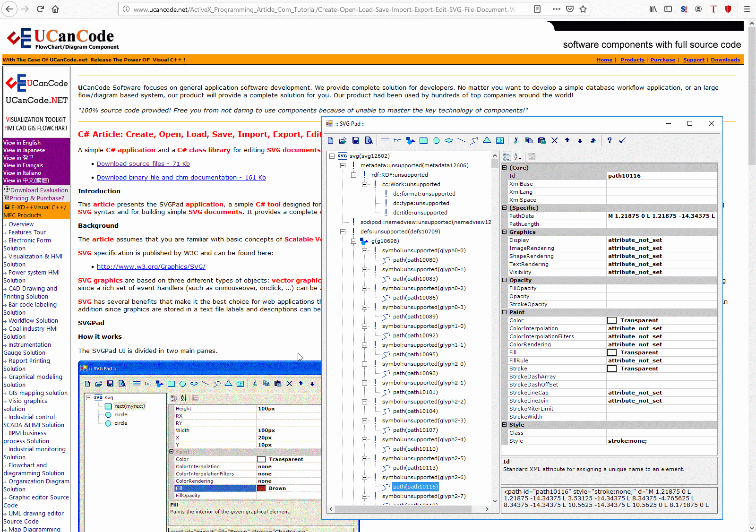Viewport: 756px width, 532px height.
Task: Click the Cut scissors icon in large SVG Pad
Action: tap(516, 140)
